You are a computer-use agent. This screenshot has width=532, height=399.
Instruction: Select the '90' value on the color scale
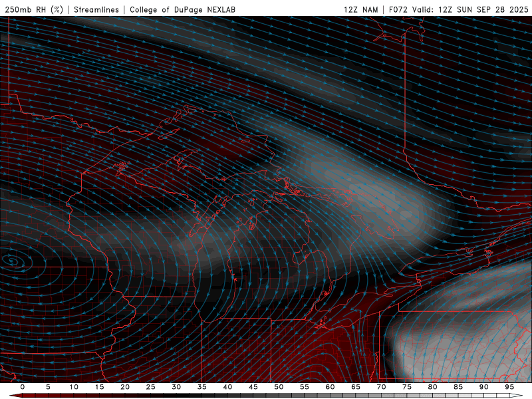(x=484, y=387)
